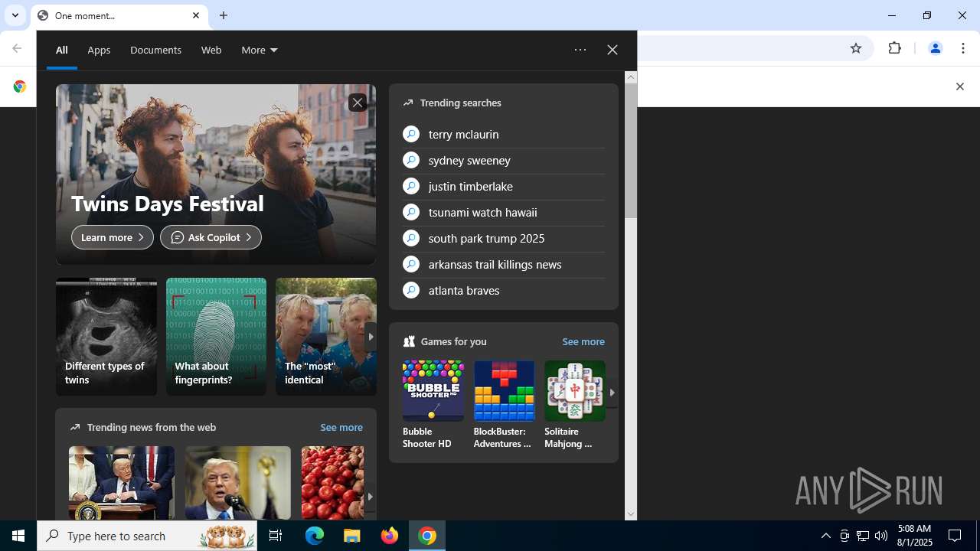The width and height of the screenshot is (980, 551).
Task: Open a new Chrome tab
Action: 224,15
